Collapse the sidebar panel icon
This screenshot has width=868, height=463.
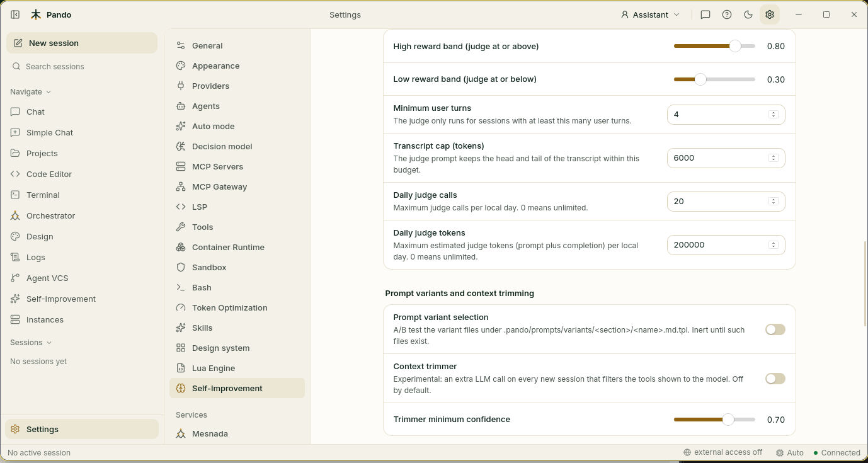[x=15, y=14]
